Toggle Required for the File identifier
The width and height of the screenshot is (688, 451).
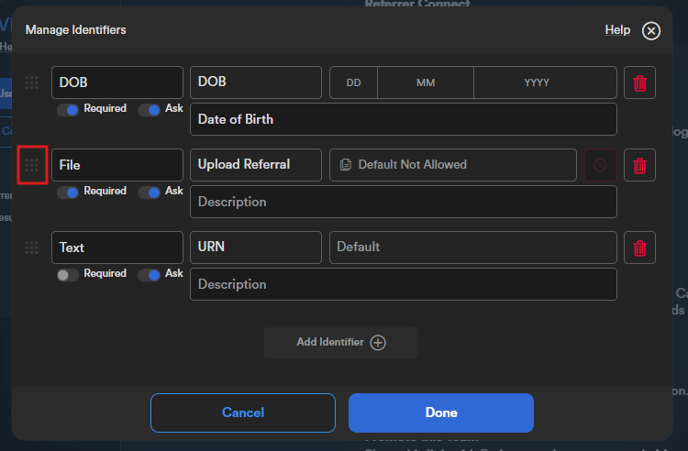[x=68, y=192]
